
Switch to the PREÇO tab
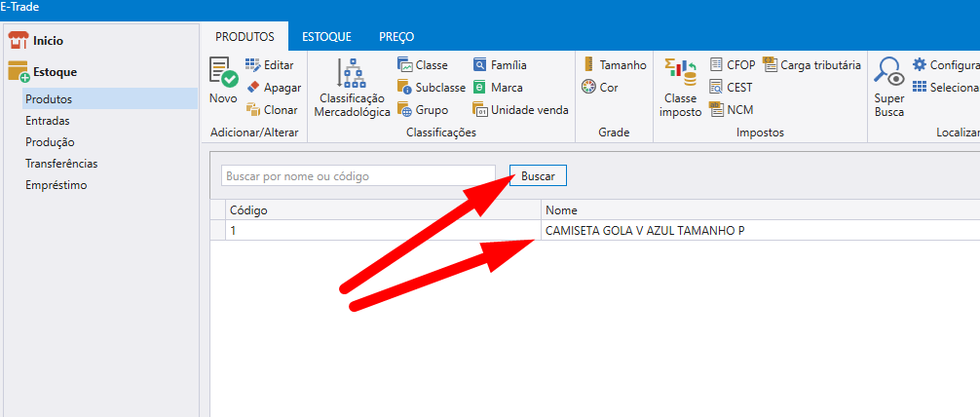coord(396,37)
